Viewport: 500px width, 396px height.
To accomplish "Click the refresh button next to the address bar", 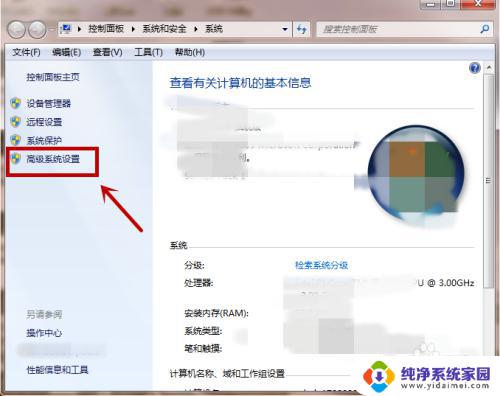I will coord(301,29).
